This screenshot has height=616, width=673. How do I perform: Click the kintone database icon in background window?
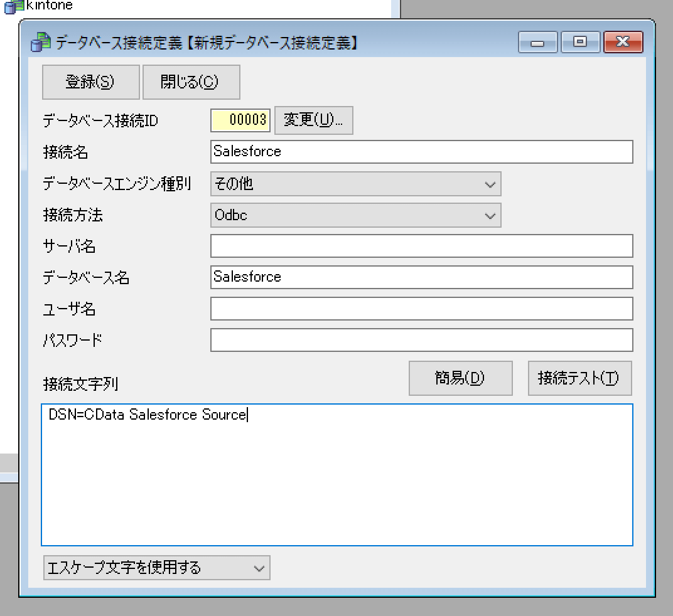pos(14,6)
